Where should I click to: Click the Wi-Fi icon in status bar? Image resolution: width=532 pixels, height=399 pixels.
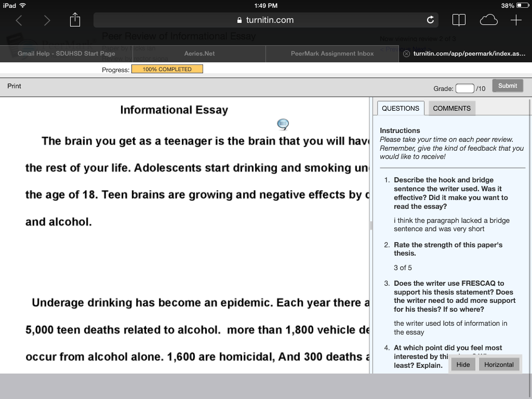point(23,5)
